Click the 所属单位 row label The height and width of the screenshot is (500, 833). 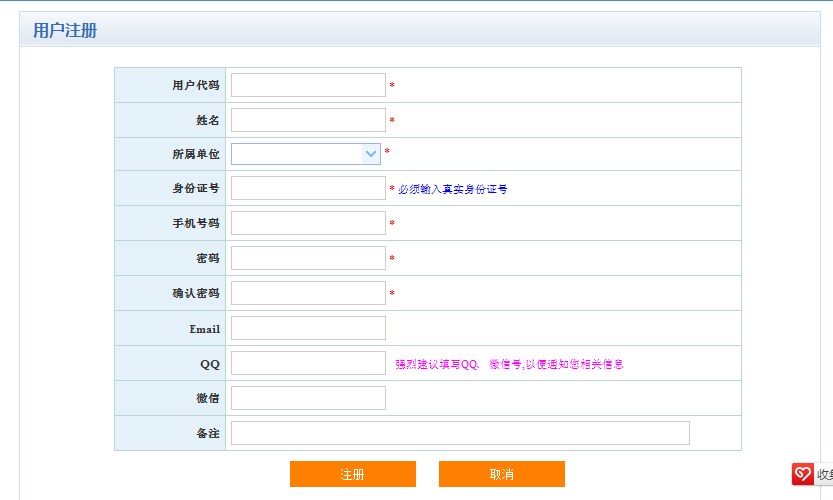pos(195,154)
